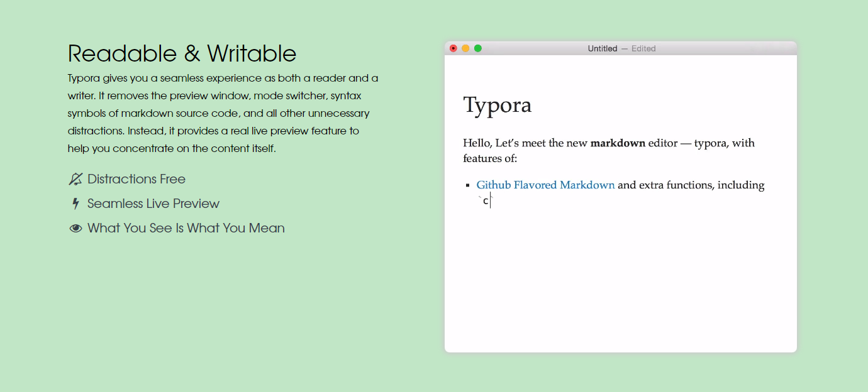This screenshot has width=868, height=392.
Task: Click the list bullet before Github Flavored Markdown
Action: click(467, 185)
